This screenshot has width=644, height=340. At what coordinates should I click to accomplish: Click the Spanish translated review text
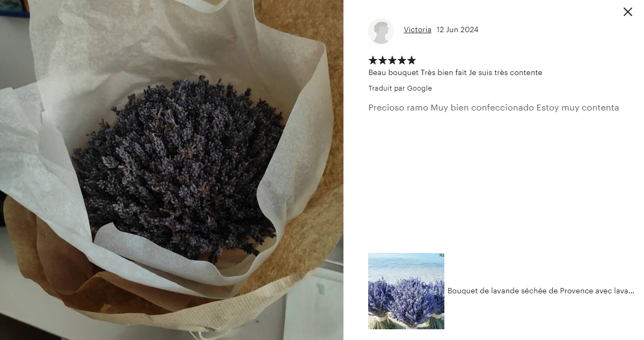[494, 108]
